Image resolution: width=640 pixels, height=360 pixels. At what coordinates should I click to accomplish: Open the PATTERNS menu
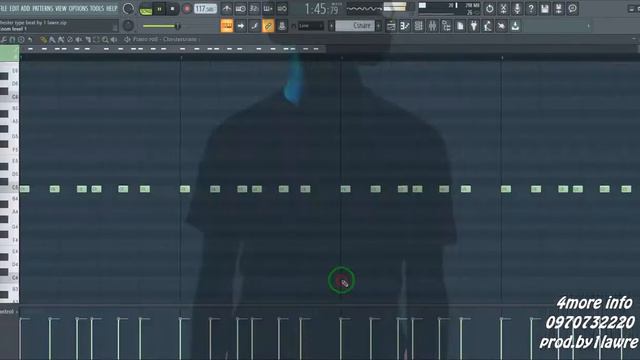pos(43,8)
